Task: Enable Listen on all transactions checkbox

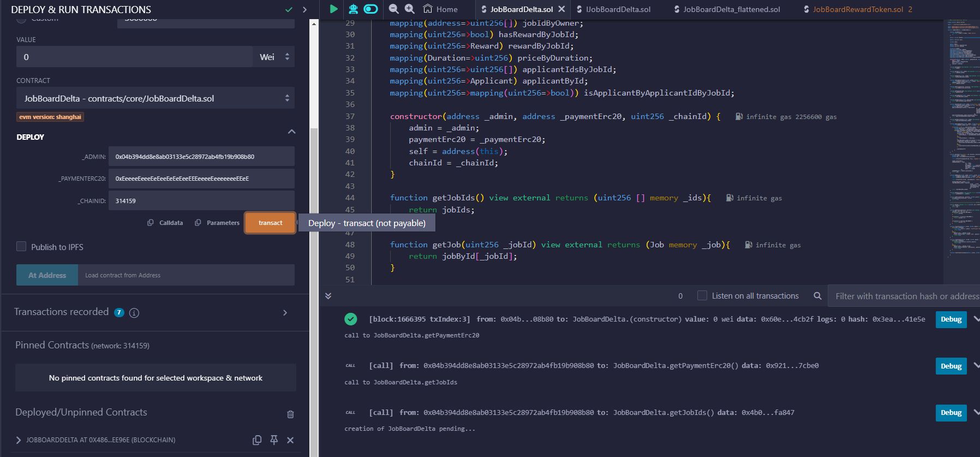Action: pos(702,295)
